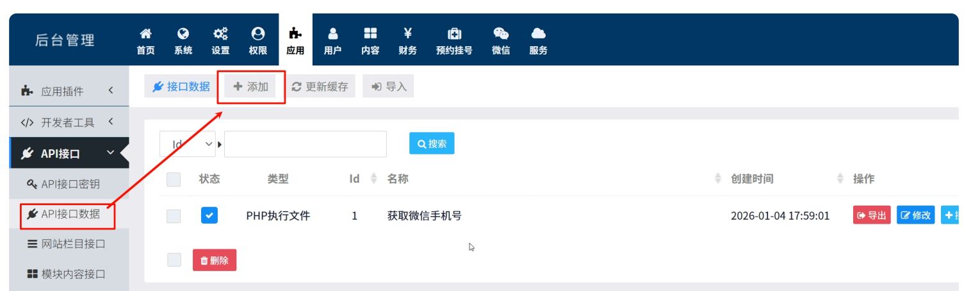Open the 首页 home icon

pyautogui.click(x=145, y=34)
